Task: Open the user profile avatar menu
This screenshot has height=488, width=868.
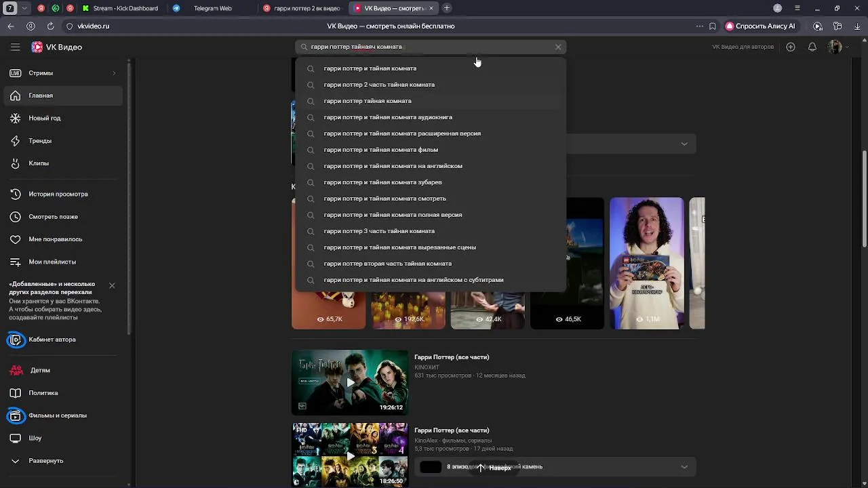Action: click(835, 47)
